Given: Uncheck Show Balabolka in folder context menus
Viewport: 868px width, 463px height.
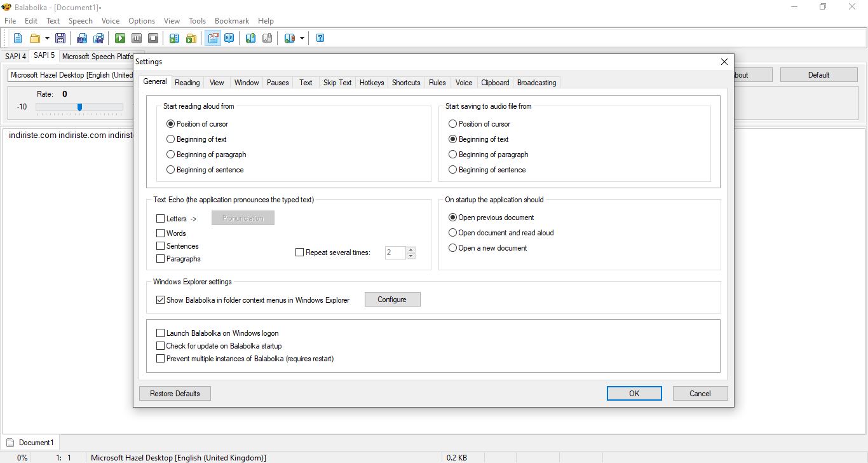Looking at the screenshot, I should click(160, 300).
